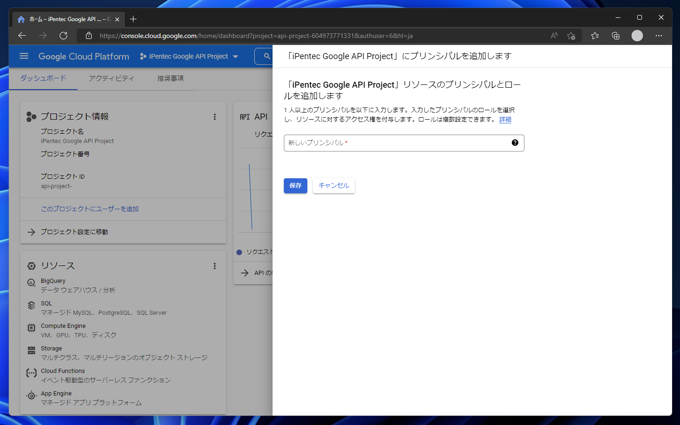Click the リソース card heading
The width and height of the screenshot is (680, 425).
point(58,266)
